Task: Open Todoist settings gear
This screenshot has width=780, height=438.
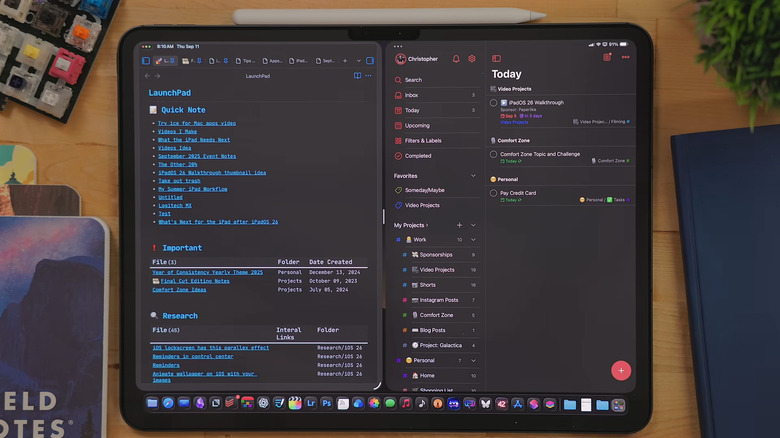Action: (472, 59)
